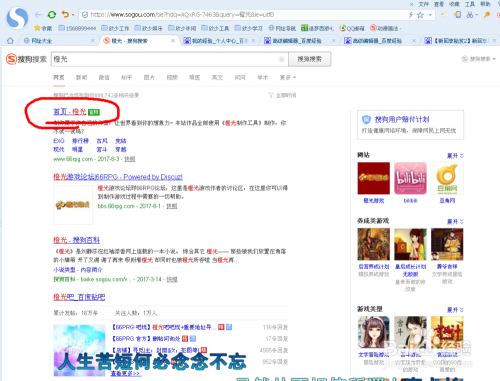Open the 1568899444 bookmark folder
The height and width of the screenshot is (381, 500).
77,28
